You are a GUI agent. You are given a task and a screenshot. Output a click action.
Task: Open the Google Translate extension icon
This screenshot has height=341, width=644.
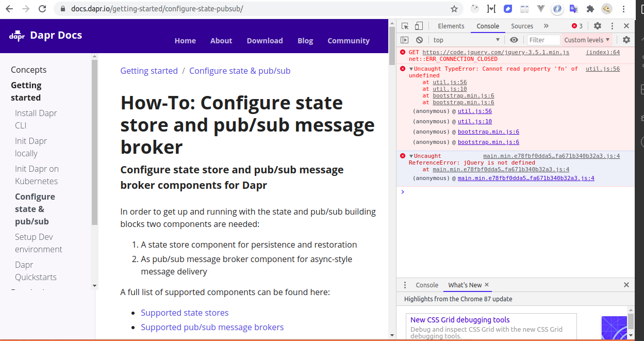(x=574, y=9)
